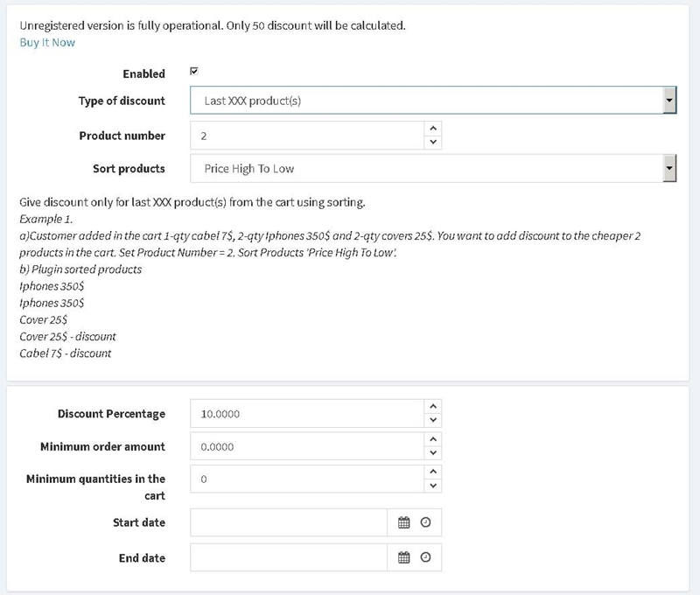Viewport: 700px width, 595px height.
Task: Click into the End date text field
Action: tap(289, 557)
